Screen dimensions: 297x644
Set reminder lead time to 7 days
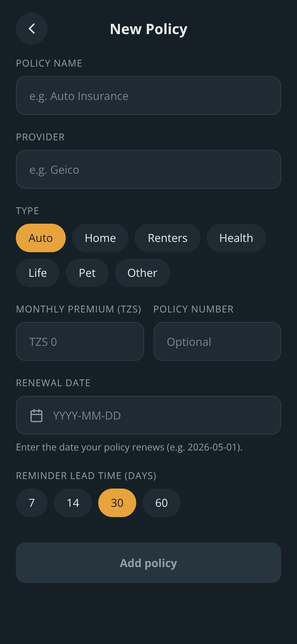[32, 503]
